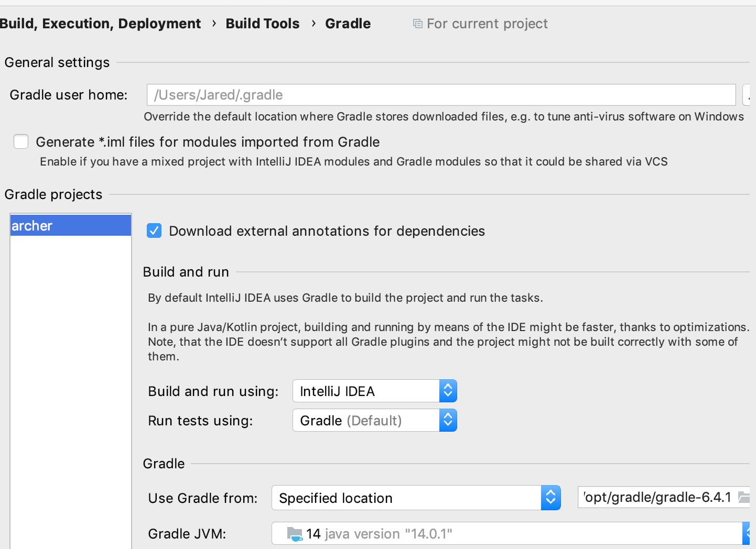756x549 pixels.
Task: Click the folder browse icon in Gradle path
Action: pos(743,497)
